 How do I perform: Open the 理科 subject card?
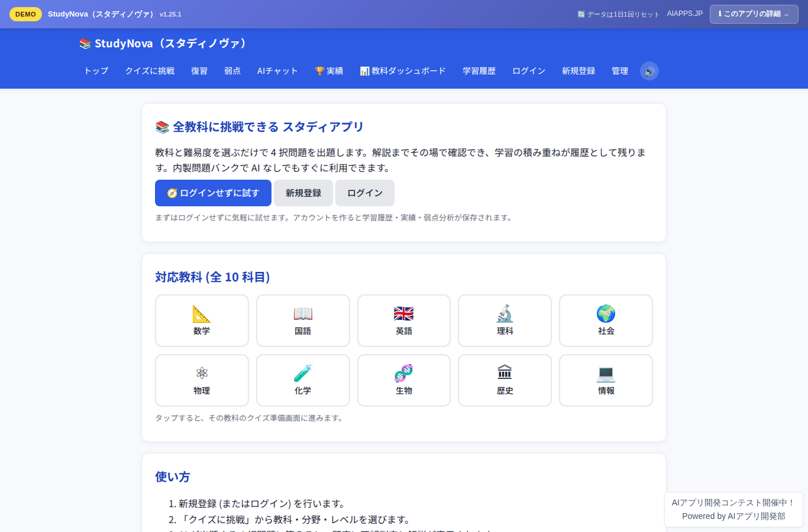[x=505, y=320]
